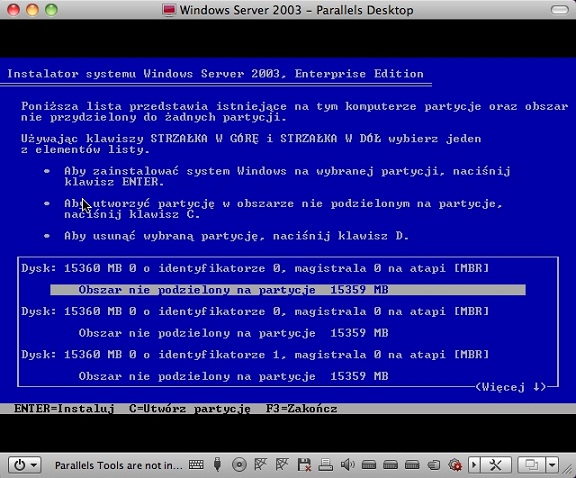This screenshot has height=478, width=576.
Task: Click the first network adapter icon
Action: (260, 465)
